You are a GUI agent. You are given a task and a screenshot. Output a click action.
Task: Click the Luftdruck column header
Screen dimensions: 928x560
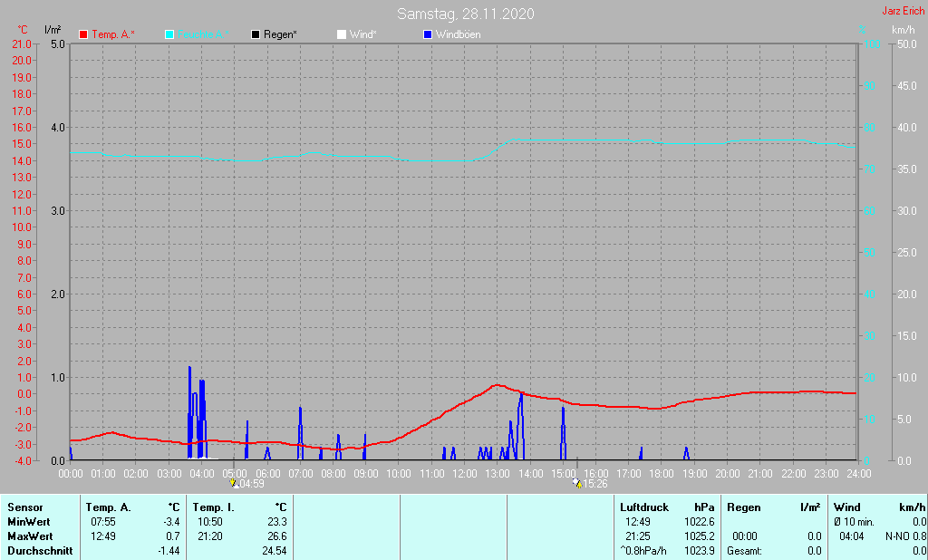643,507
